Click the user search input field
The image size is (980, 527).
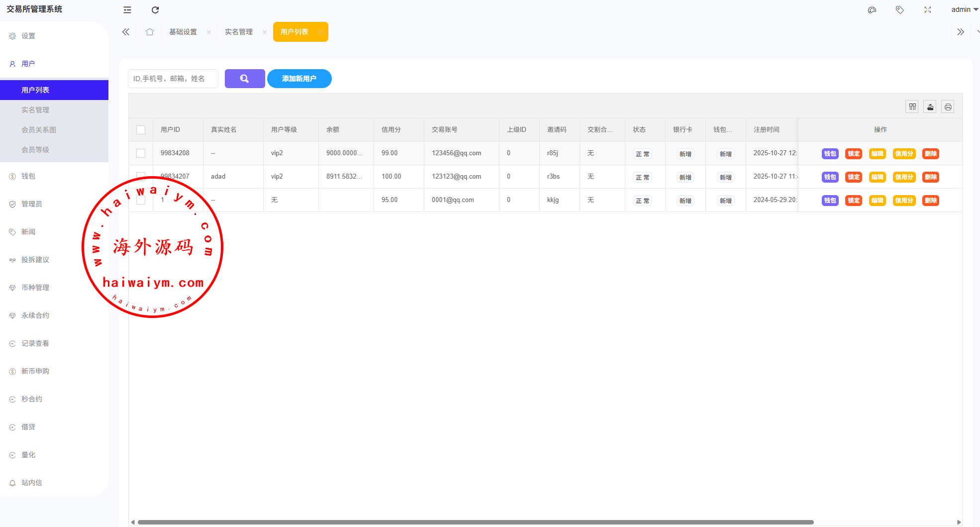173,79
